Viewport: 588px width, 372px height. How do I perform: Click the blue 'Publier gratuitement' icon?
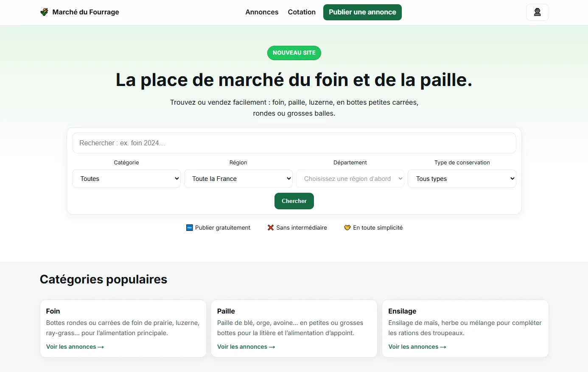point(189,228)
